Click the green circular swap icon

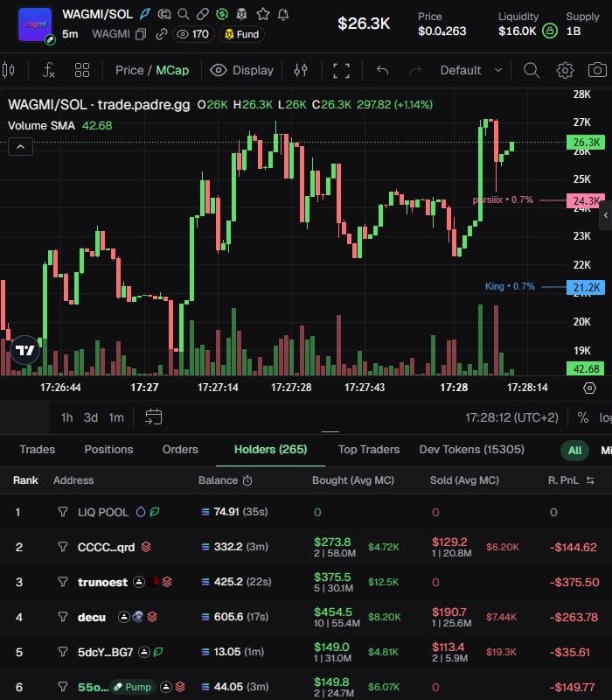tap(222, 14)
